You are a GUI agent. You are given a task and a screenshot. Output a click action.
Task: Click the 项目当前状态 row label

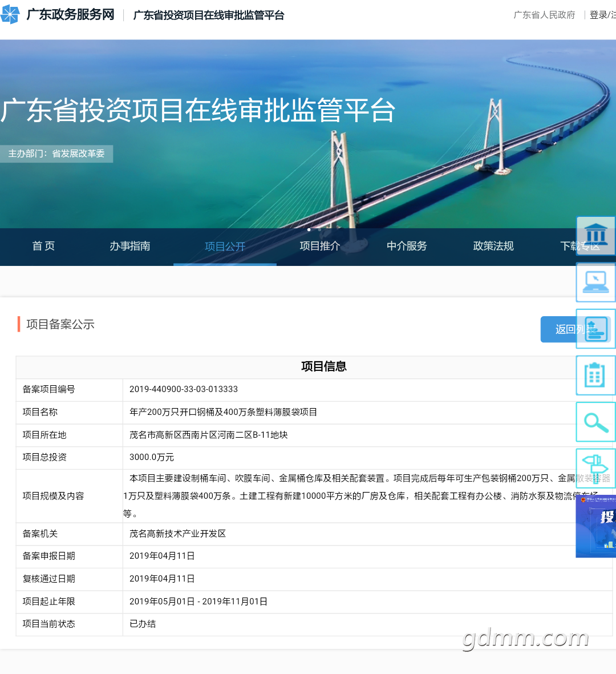pyautogui.click(x=48, y=624)
